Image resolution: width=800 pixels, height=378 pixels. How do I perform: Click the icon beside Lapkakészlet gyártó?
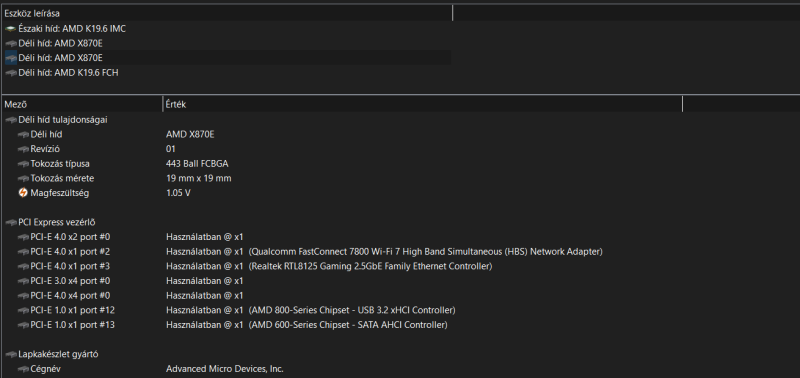click(x=10, y=354)
